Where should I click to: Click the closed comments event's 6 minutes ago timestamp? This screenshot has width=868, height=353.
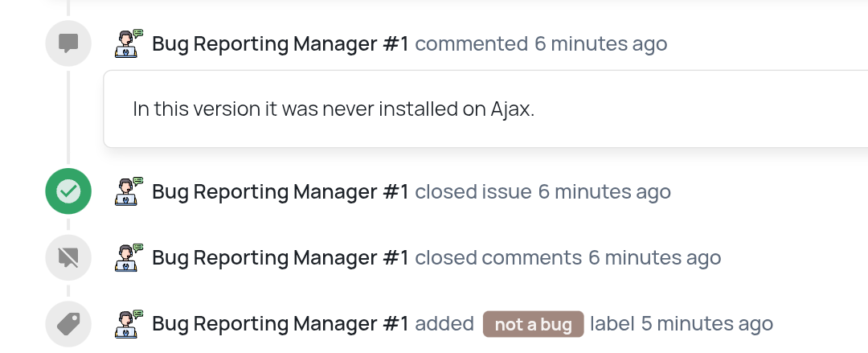(654, 258)
